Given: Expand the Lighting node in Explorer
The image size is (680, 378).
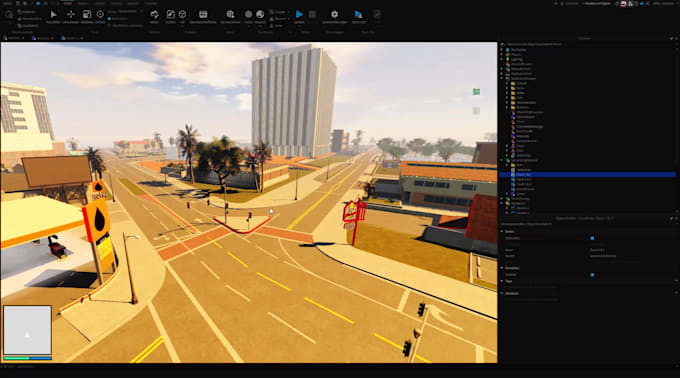Looking at the screenshot, I should click(x=502, y=59).
